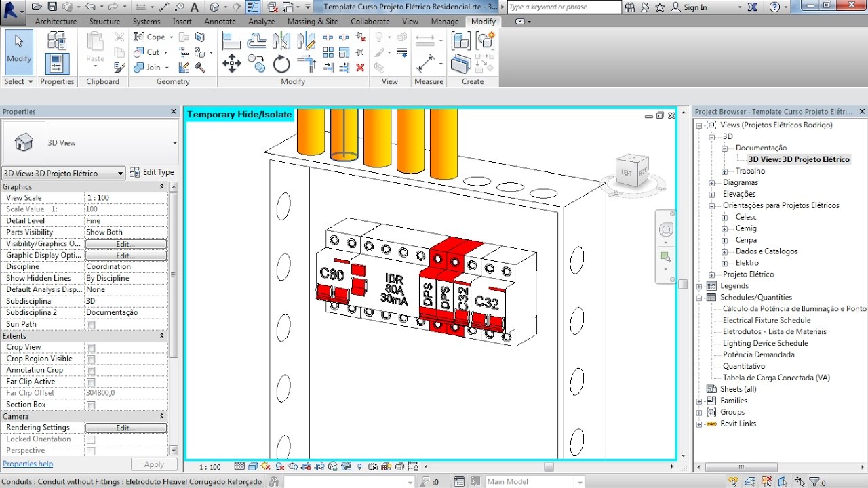Enable the Crop View checkbox

pyautogui.click(x=91, y=348)
